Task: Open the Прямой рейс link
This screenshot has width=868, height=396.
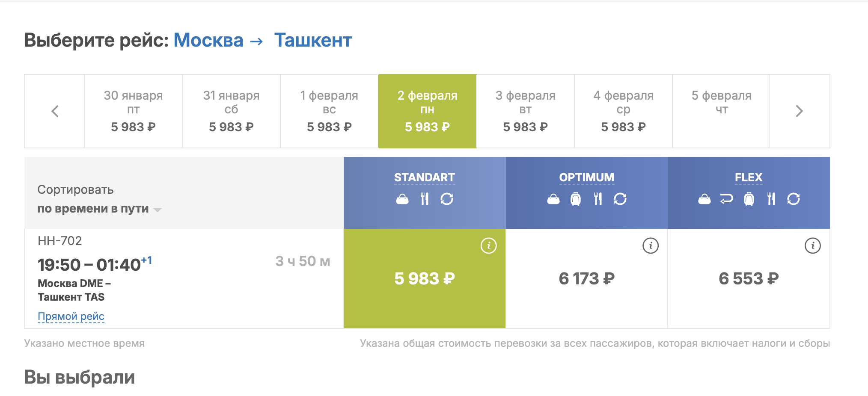Action: 71,316
